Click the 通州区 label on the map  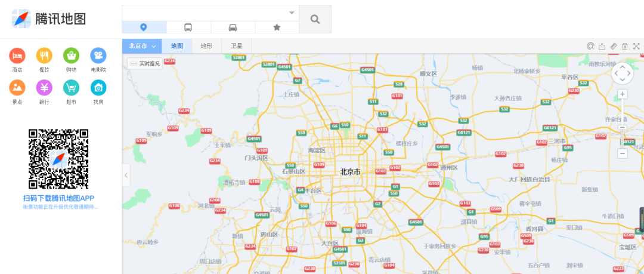pos(449,168)
